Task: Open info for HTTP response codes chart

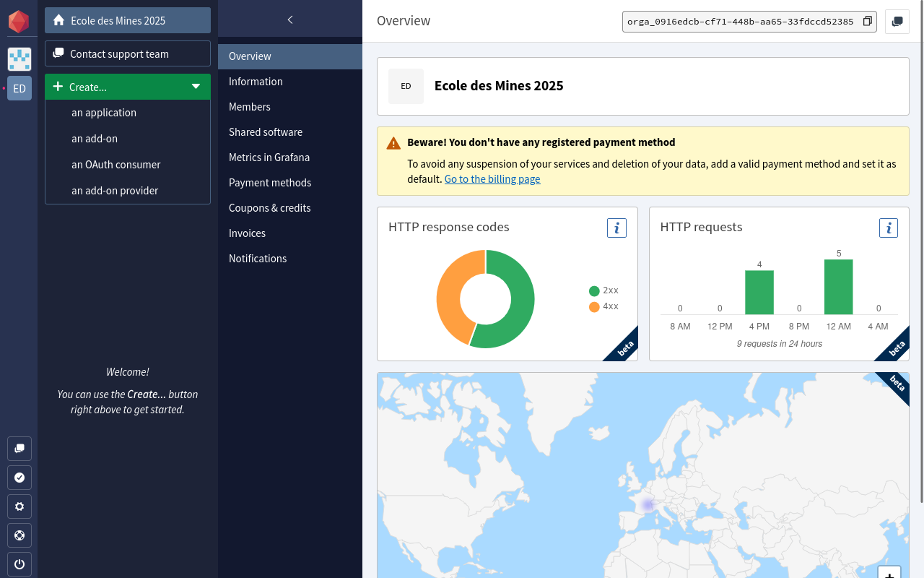Action: pyautogui.click(x=616, y=228)
